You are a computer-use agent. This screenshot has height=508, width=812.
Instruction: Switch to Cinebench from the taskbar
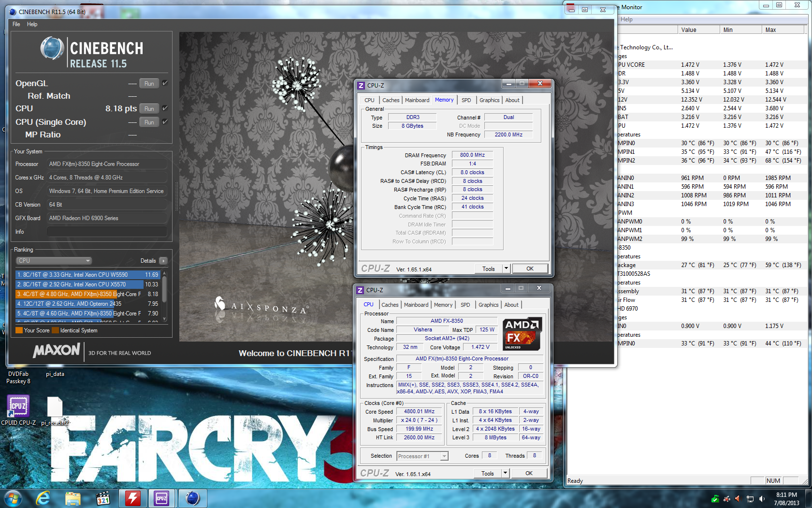click(192, 498)
